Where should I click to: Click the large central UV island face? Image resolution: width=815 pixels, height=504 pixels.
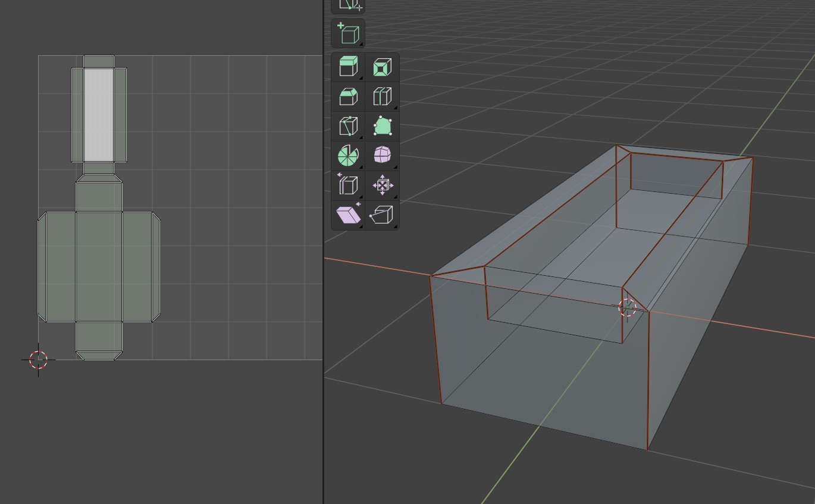(x=99, y=266)
